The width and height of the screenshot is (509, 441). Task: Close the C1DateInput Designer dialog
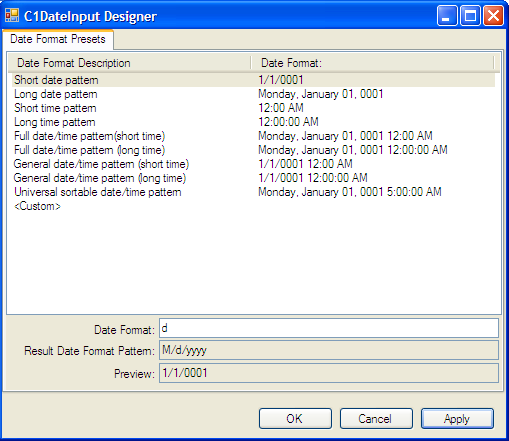coord(493,16)
